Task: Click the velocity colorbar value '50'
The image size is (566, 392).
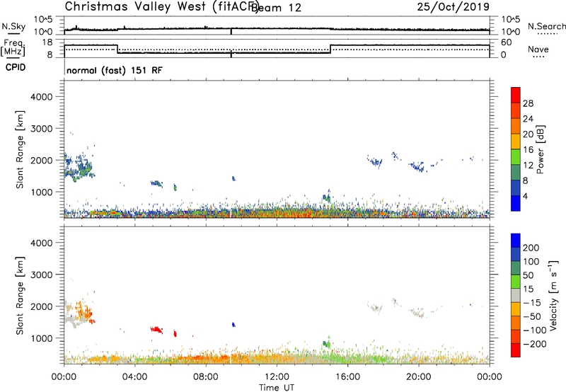Action: click(528, 275)
